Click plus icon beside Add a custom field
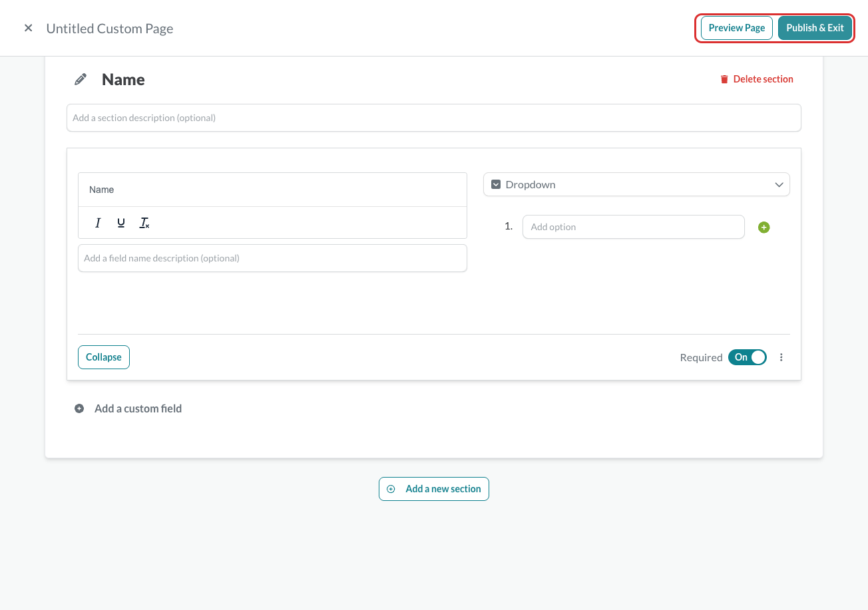Viewport: 868px width, 610px height. 79,408
